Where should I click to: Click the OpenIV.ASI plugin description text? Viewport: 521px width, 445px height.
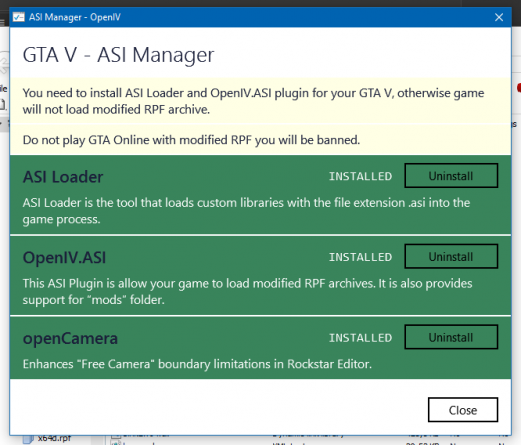pos(247,291)
